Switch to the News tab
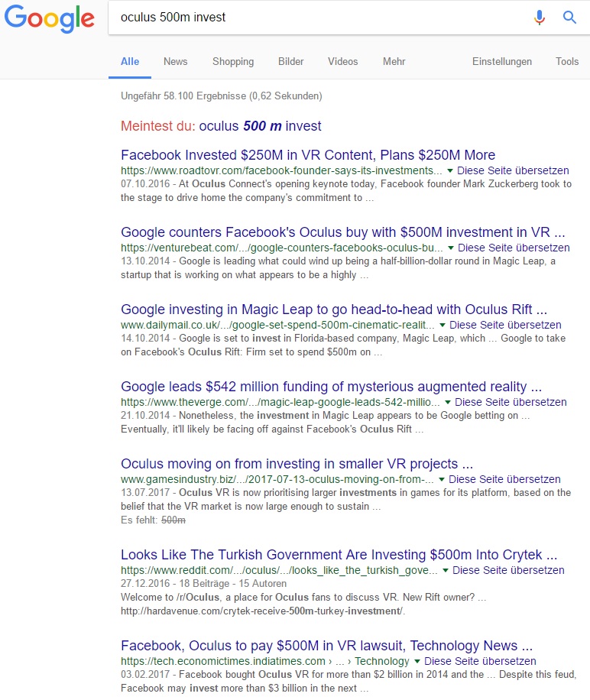The height and width of the screenshot is (700, 590). [175, 62]
